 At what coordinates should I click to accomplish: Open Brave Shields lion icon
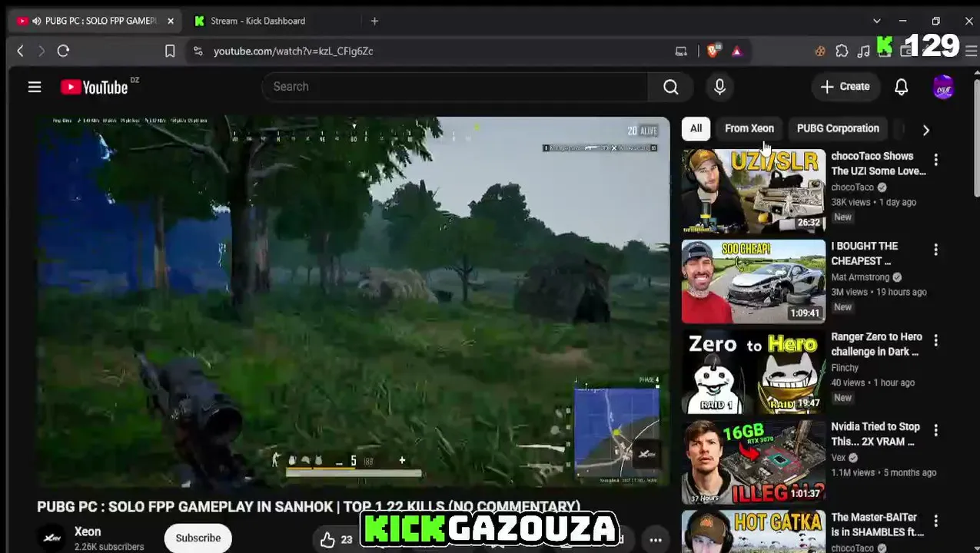[x=713, y=51]
